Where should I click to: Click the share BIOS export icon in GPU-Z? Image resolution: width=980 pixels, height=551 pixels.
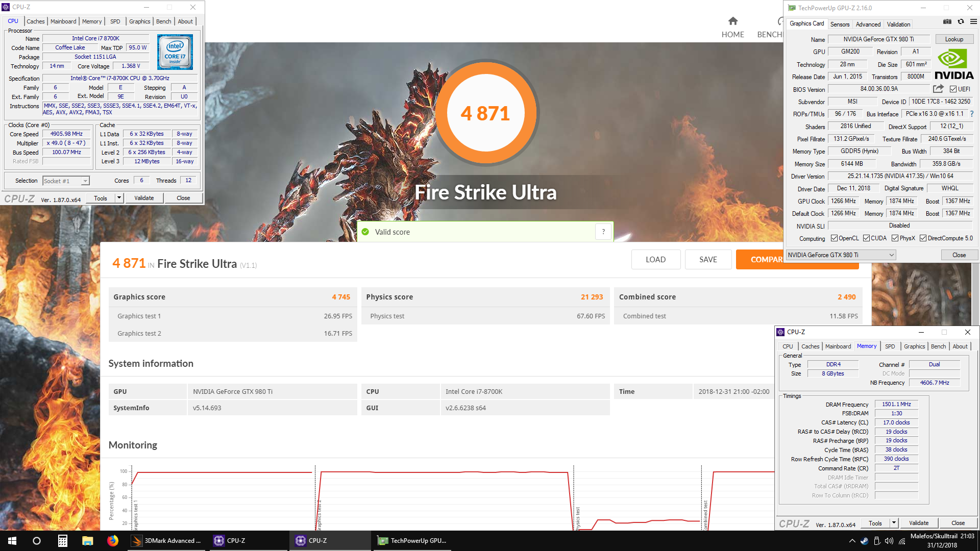pos(938,89)
